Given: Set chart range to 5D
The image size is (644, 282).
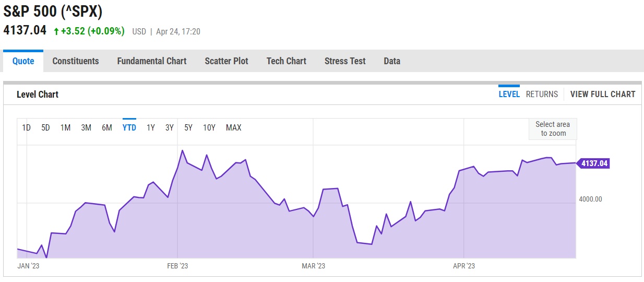Looking at the screenshot, I should click(45, 127).
